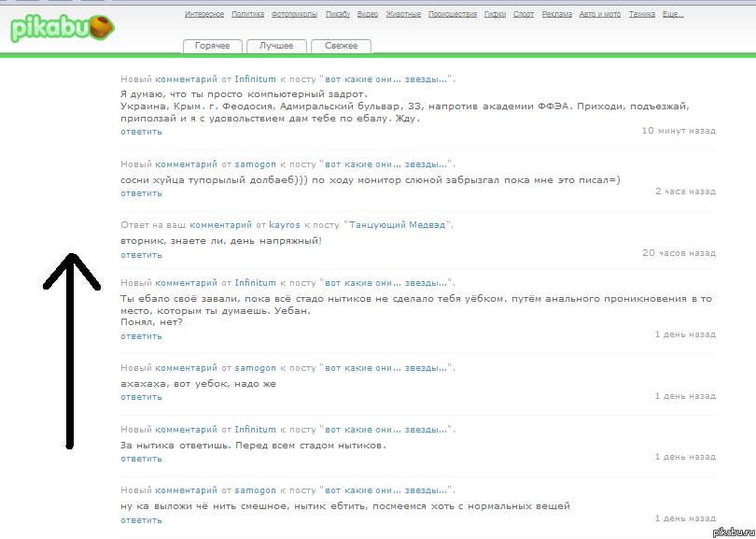Click ответить under the "ахахаха" comment
The height and width of the screenshot is (539, 756).
coord(141,397)
